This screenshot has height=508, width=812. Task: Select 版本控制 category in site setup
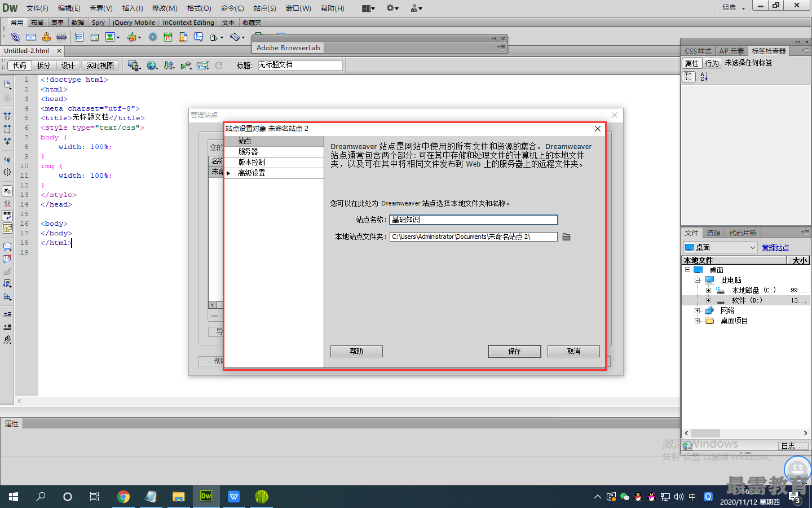(274, 162)
